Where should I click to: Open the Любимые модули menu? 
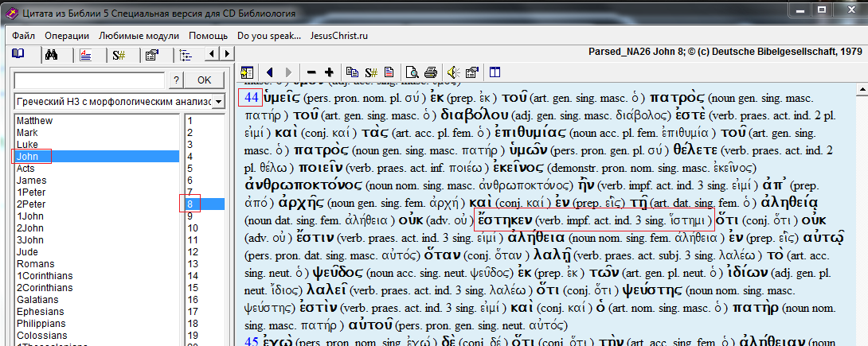(131, 36)
